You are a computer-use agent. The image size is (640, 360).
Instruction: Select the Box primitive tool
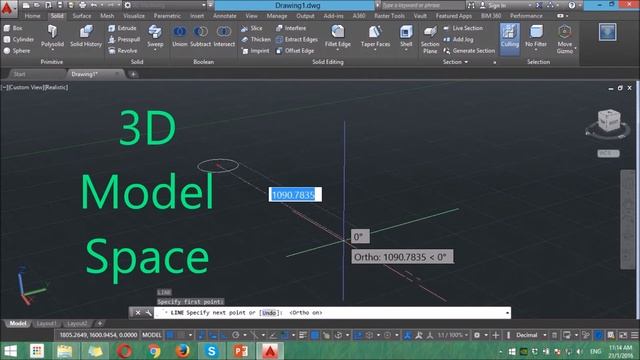(13, 28)
